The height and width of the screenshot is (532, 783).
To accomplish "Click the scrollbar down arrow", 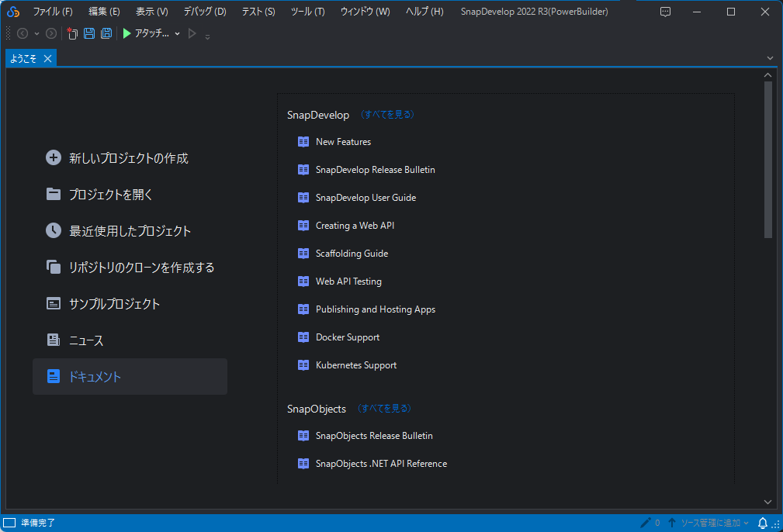I will coord(768,502).
